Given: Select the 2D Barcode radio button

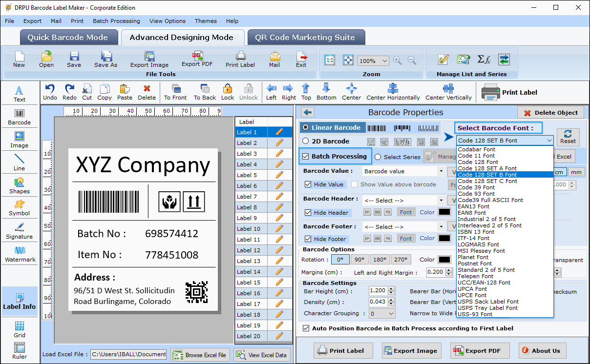Looking at the screenshot, I should [306, 141].
